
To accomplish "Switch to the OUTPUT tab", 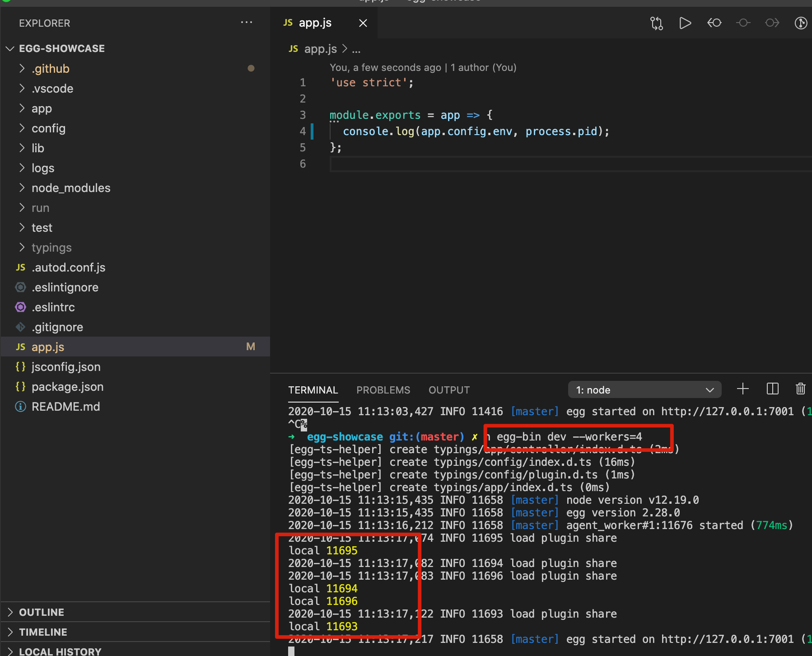I will (x=448, y=390).
